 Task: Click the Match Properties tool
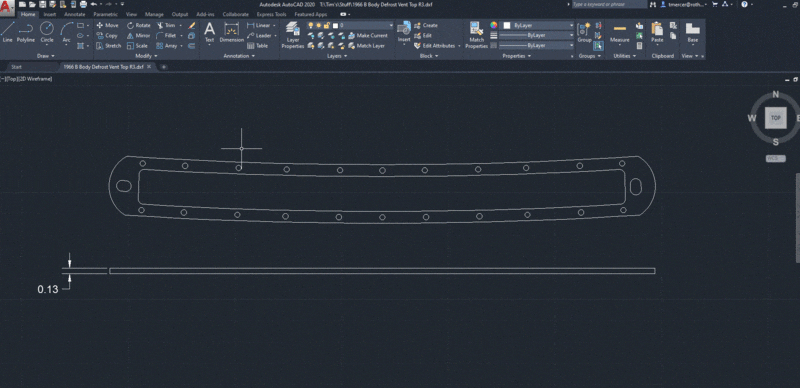(x=477, y=36)
